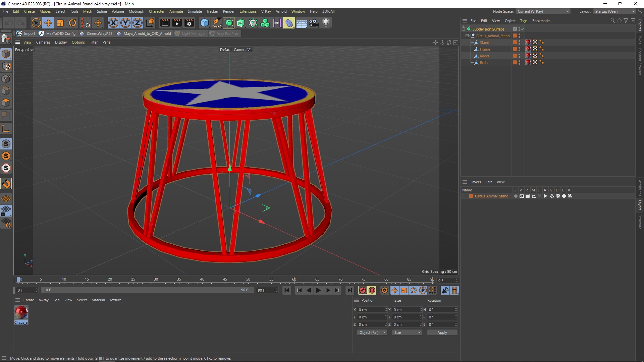Open the Layout Startup (User) dropdown
644x362 pixels.
(x=614, y=11)
